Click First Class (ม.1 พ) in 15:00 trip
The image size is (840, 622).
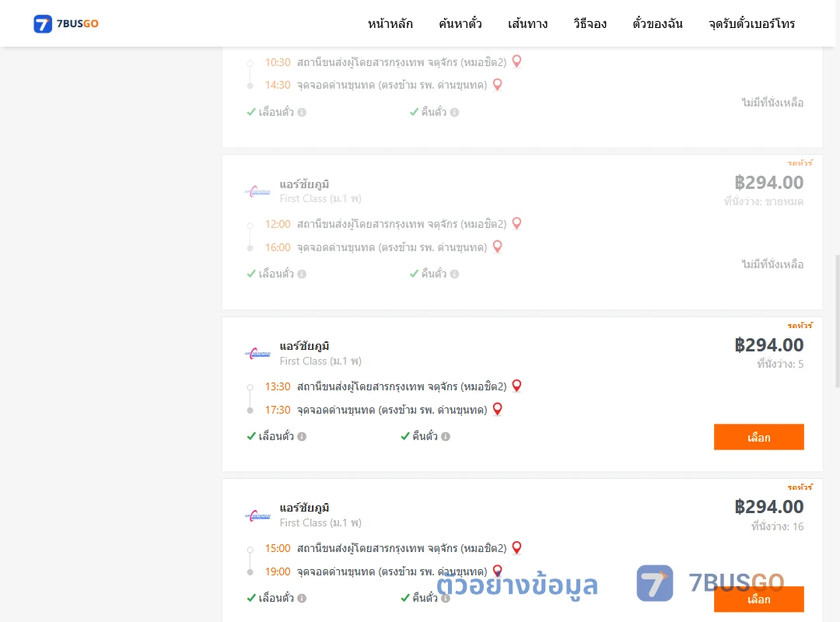click(x=320, y=523)
